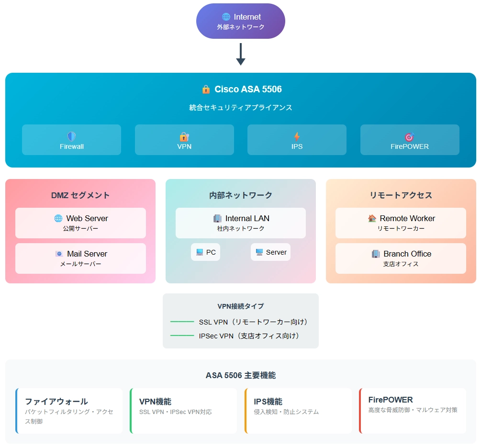481x448 pixels.
Task: Click the メールサーバー label text
Action: [x=81, y=264]
